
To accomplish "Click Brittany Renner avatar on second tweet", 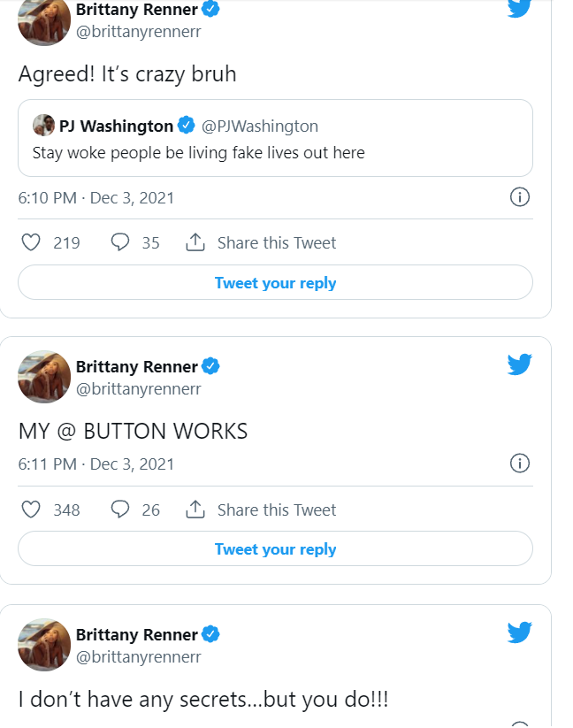I will click(44, 377).
